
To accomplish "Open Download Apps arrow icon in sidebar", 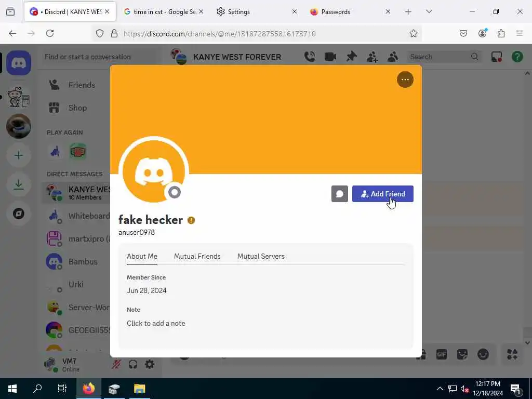I will click(19, 184).
